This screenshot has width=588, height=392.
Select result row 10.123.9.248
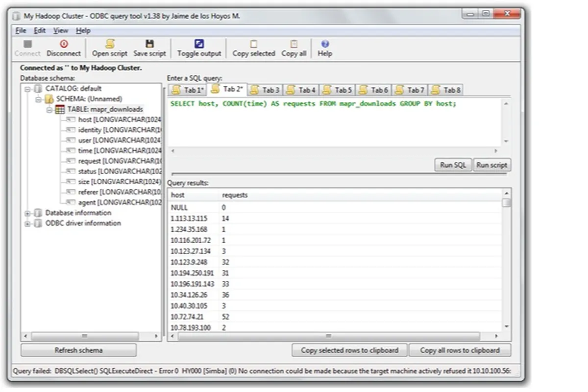(335, 262)
